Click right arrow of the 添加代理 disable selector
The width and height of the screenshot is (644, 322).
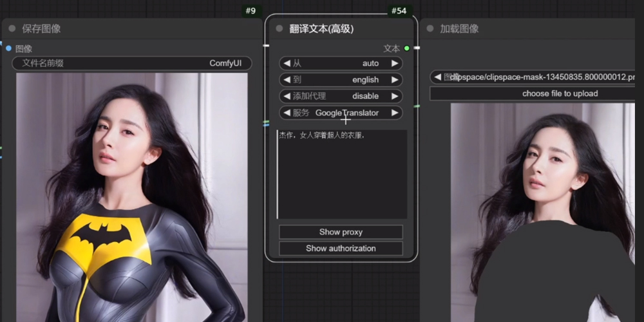click(395, 96)
